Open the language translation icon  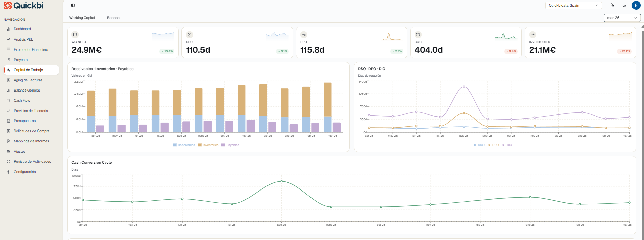[613, 5]
